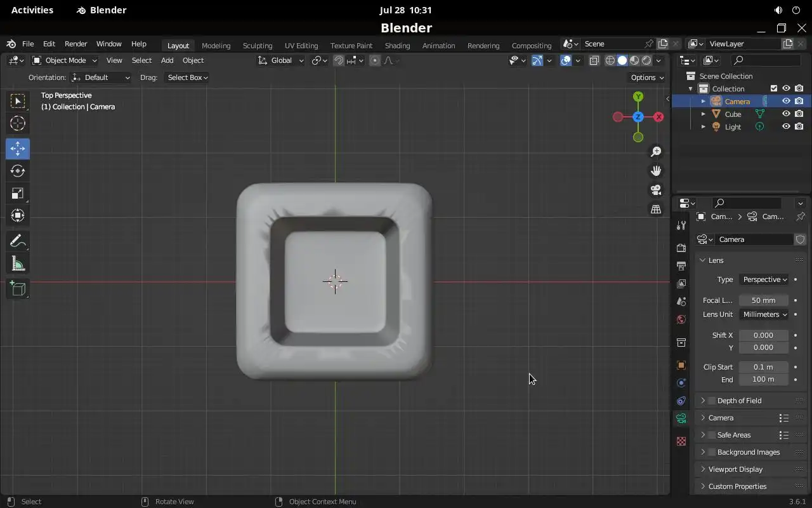Switch to the Modeling workspace tab
This screenshot has width=812, height=508.
(x=216, y=45)
